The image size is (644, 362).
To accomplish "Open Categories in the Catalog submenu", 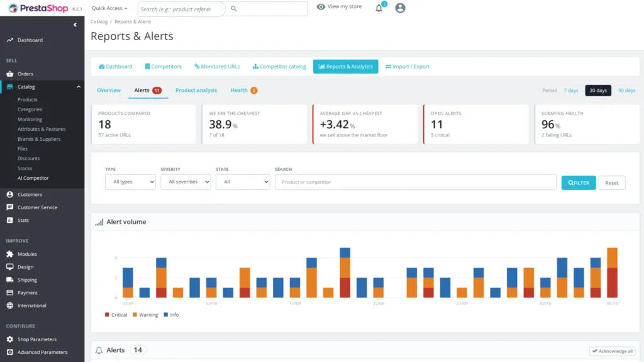I will click(x=30, y=109).
